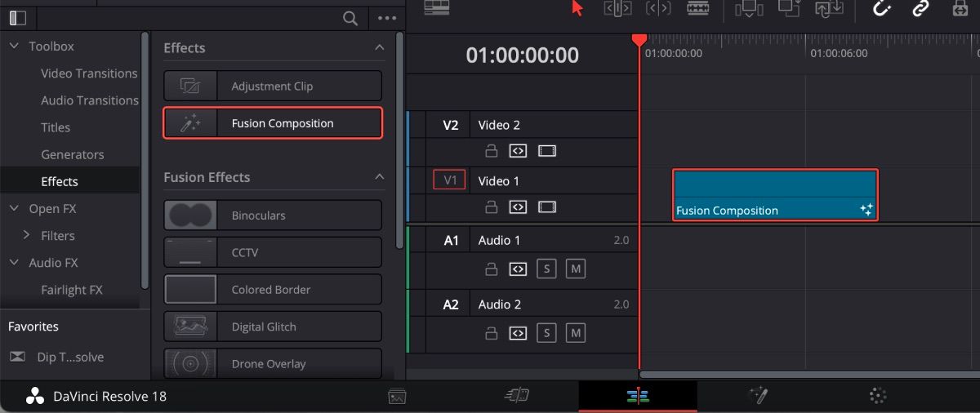Image resolution: width=980 pixels, height=413 pixels.
Task: Select the Digital Glitch effect
Action: pos(273,326)
